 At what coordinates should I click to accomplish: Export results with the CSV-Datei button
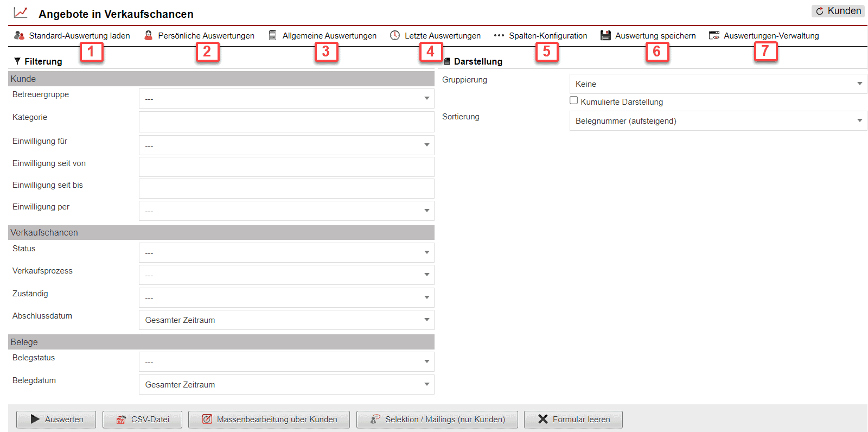tap(142, 420)
